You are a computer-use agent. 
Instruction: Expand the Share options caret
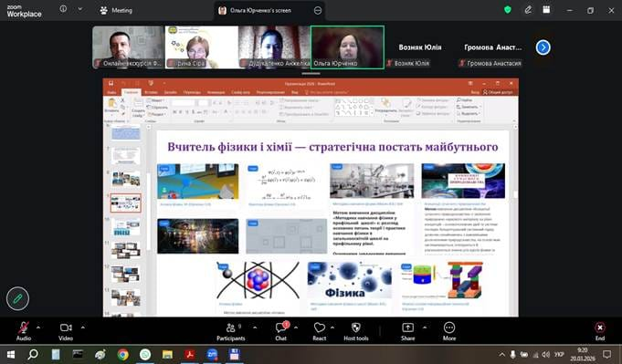tap(425, 328)
